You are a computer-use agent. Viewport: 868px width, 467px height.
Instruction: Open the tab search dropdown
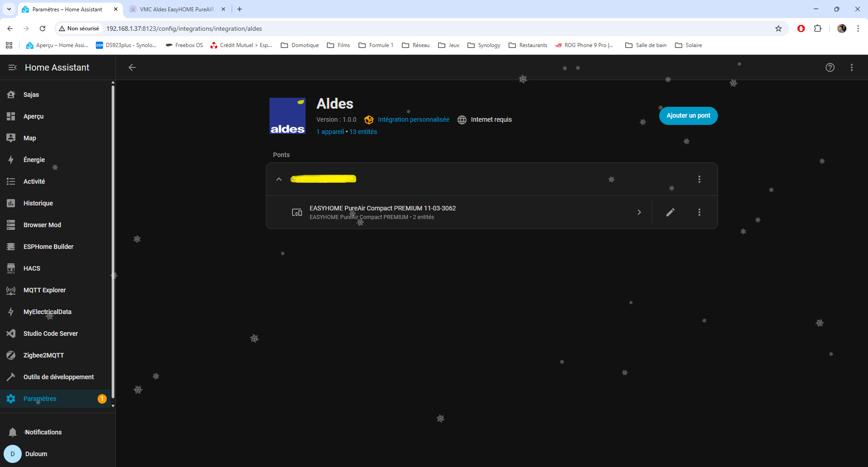(9, 9)
